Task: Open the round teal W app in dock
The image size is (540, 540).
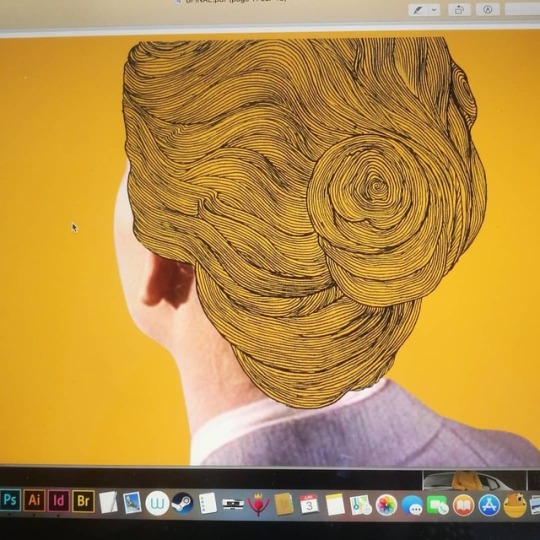Action: tap(157, 503)
